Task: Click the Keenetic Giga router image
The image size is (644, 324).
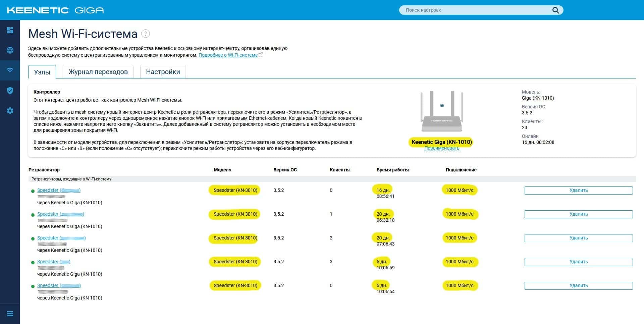Action: click(442, 111)
